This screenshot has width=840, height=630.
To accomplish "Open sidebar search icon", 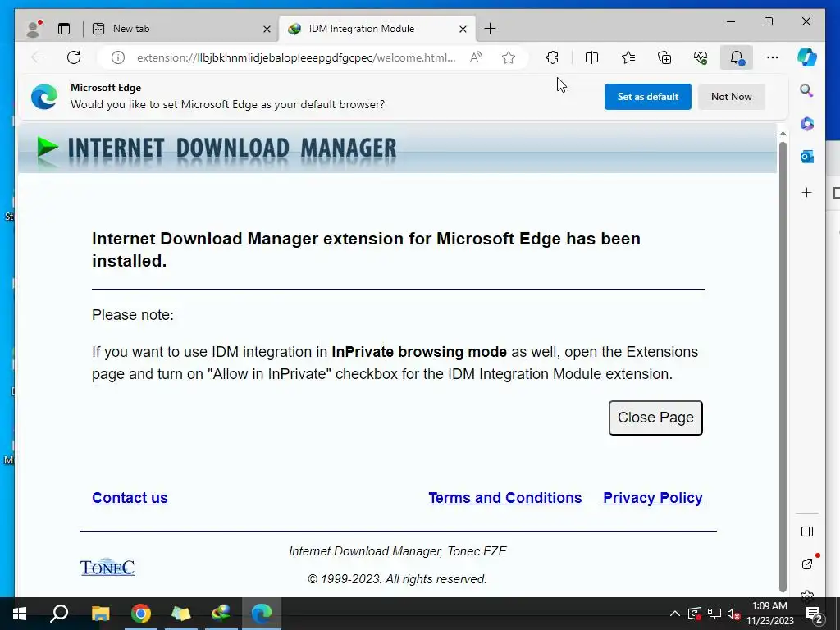I will coord(807,90).
